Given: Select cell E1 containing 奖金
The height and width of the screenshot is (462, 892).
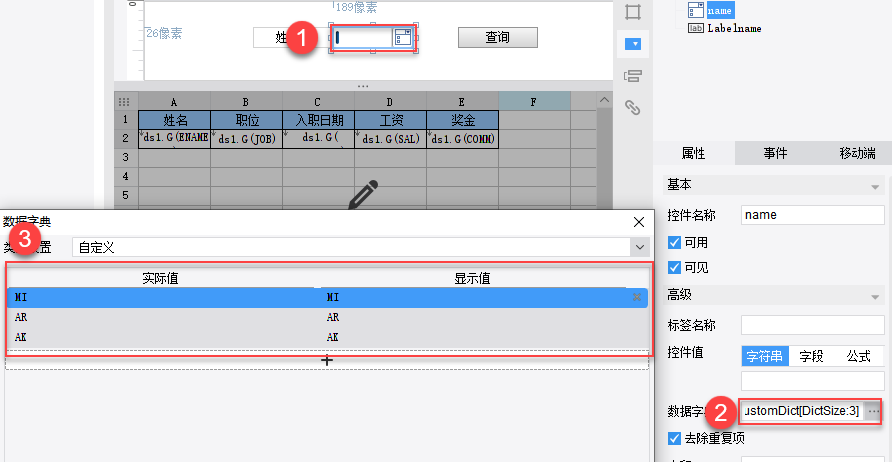Looking at the screenshot, I should pos(462,120).
